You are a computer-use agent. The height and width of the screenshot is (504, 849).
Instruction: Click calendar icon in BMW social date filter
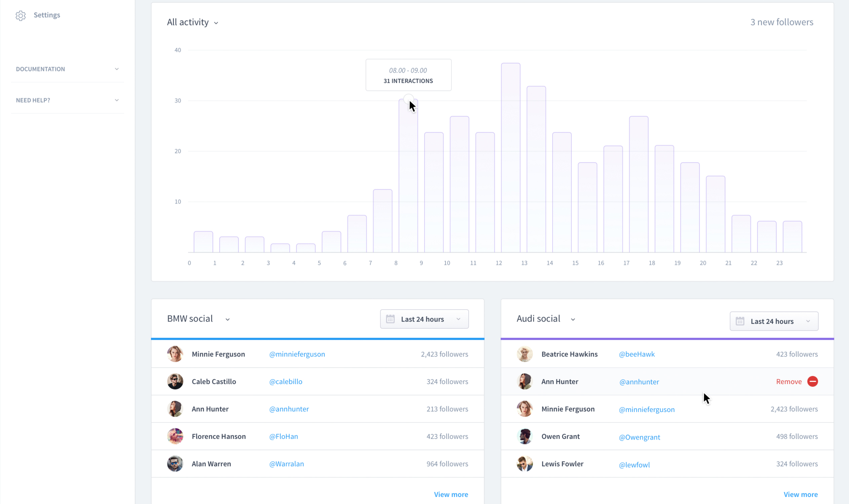(x=390, y=319)
